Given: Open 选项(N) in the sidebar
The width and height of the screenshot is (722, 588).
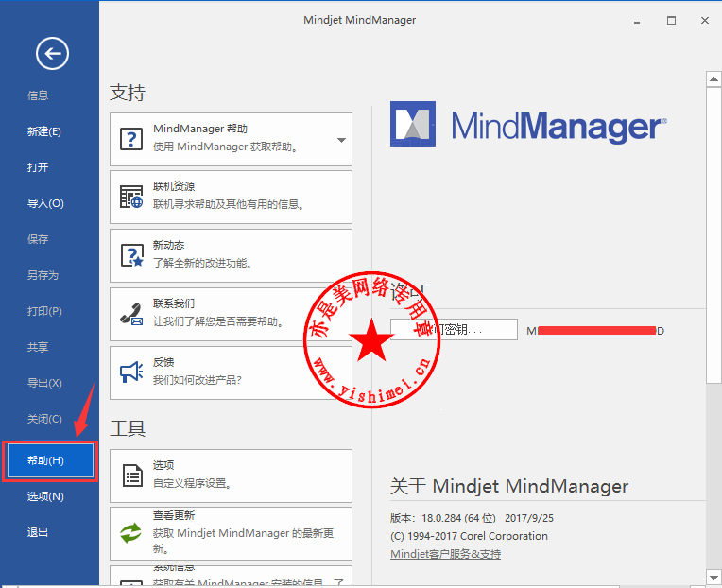Looking at the screenshot, I should click(45, 496).
